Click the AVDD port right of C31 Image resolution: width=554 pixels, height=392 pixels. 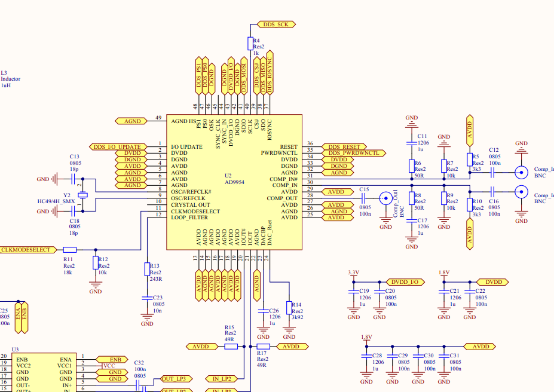479,347
